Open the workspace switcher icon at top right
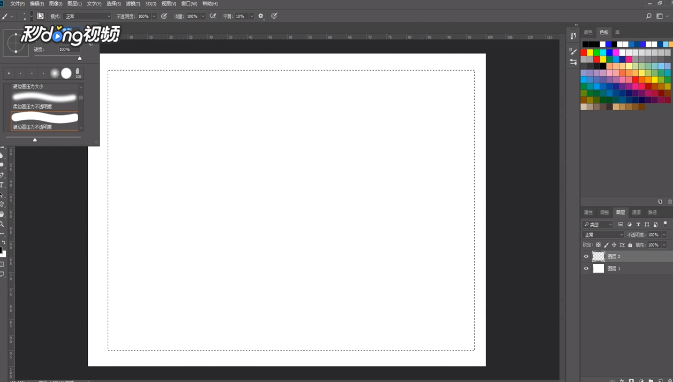The width and height of the screenshot is (673, 382). [660, 16]
